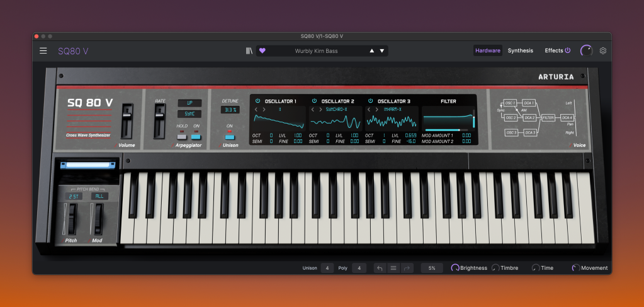The image size is (644, 307).
Task: Open the hamburger main menu
Action: (43, 51)
